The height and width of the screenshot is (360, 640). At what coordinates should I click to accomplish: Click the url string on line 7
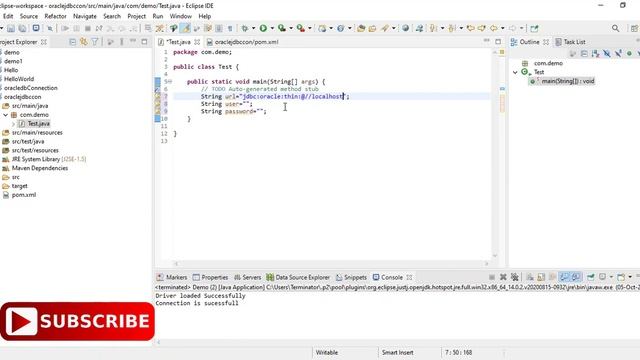(293, 96)
